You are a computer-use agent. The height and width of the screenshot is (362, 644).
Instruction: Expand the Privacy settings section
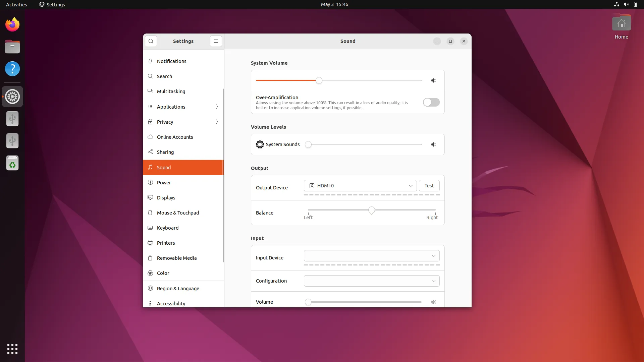183,122
